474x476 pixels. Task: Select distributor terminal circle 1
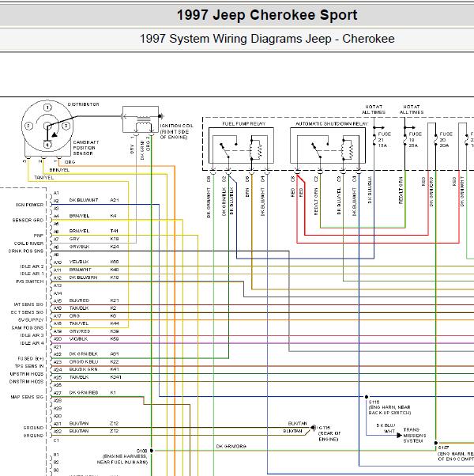pyautogui.click(x=47, y=108)
